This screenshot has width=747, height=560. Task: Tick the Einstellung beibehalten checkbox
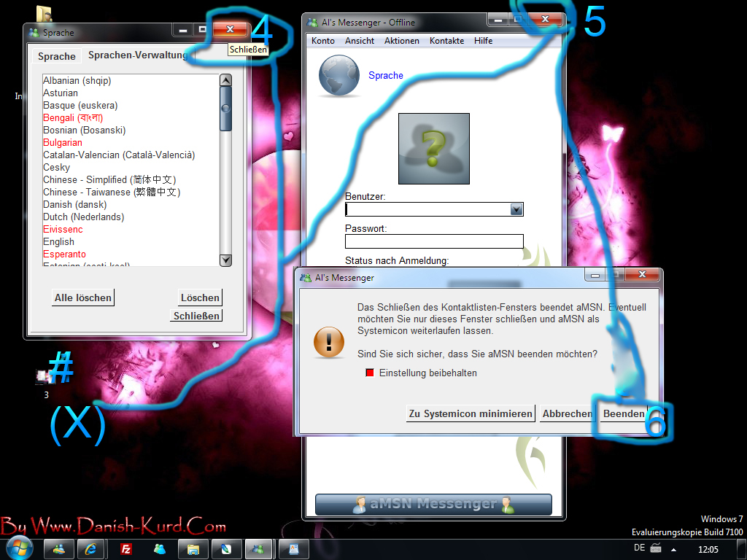coord(370,373)
